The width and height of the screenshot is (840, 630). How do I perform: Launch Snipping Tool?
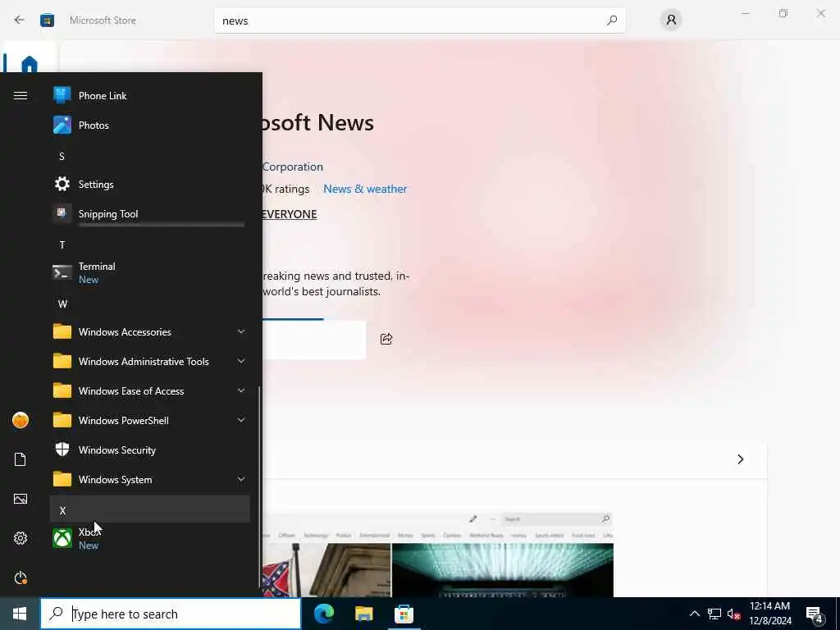pyautogui.click(x=150, y=213)
